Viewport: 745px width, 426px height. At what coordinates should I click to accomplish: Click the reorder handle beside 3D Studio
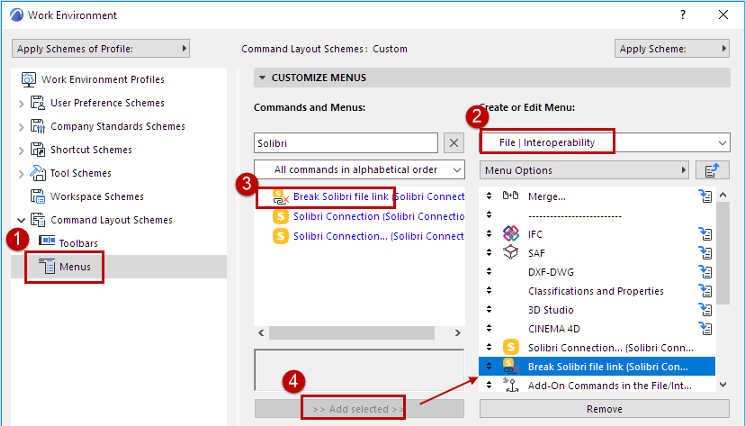tap(489, 309)
